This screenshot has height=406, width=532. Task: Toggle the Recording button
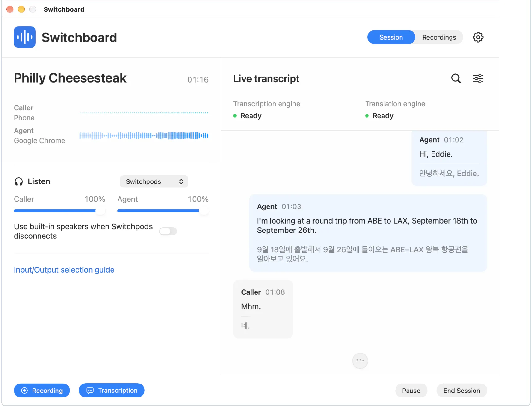[x=42, y=391]
